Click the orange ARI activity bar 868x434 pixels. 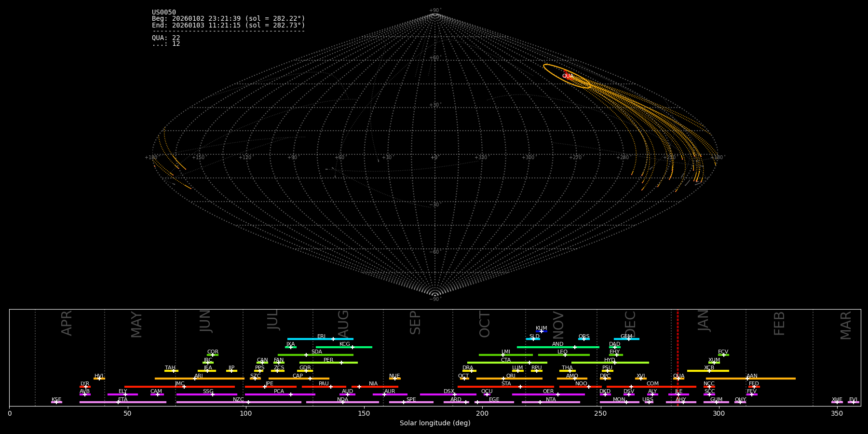click(x=217, y=379)
